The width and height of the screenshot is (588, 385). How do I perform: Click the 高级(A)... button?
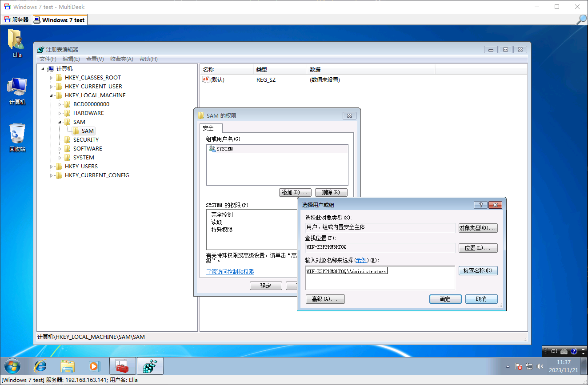325,299
